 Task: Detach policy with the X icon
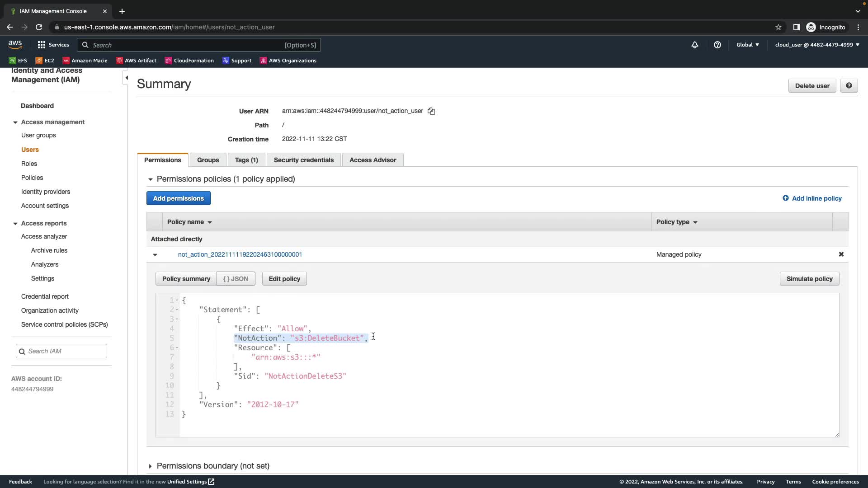841,254
